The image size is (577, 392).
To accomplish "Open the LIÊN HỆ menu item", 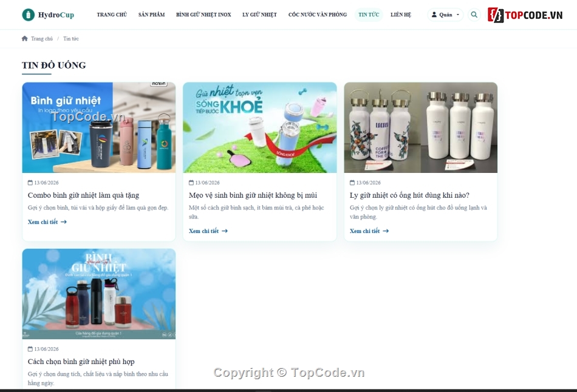I will (401, 15).
